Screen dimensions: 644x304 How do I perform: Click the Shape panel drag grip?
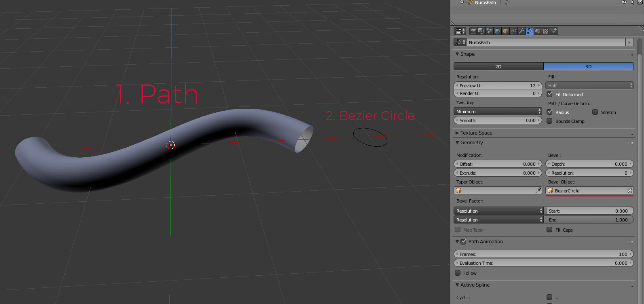point(631,55)
